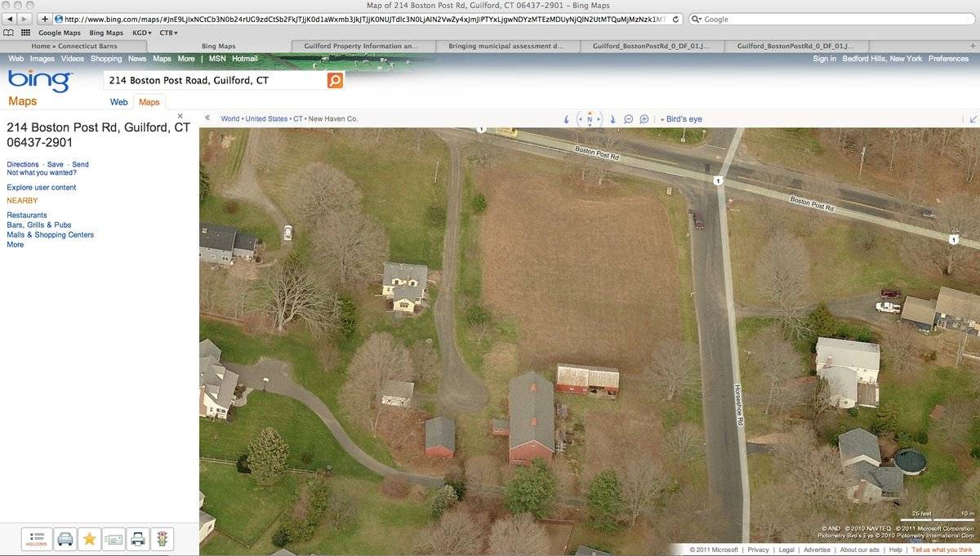The width and height of the screenshot is (980, 556).
Task: Open the star favorites icon
Action: point(89,539)
